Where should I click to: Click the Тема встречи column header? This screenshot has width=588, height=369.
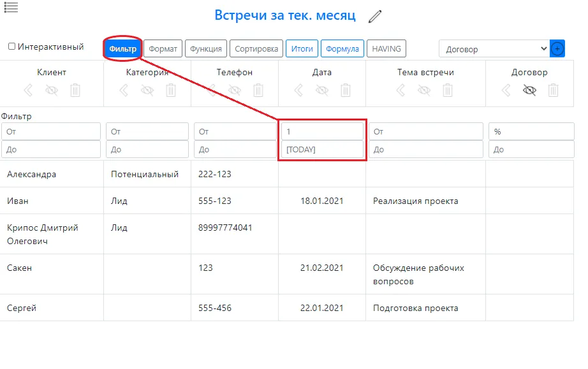pos(425,72)
